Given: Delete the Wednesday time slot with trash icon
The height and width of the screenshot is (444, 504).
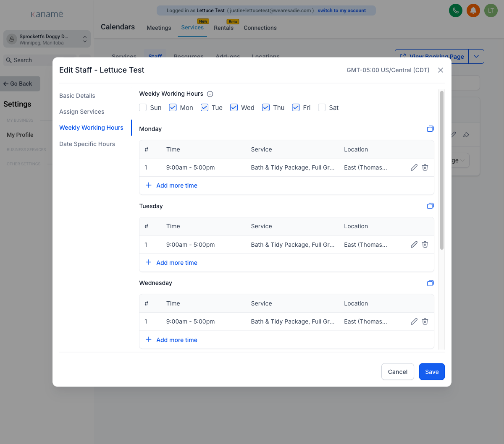Looking at the screenshot, I should [425, 321].
